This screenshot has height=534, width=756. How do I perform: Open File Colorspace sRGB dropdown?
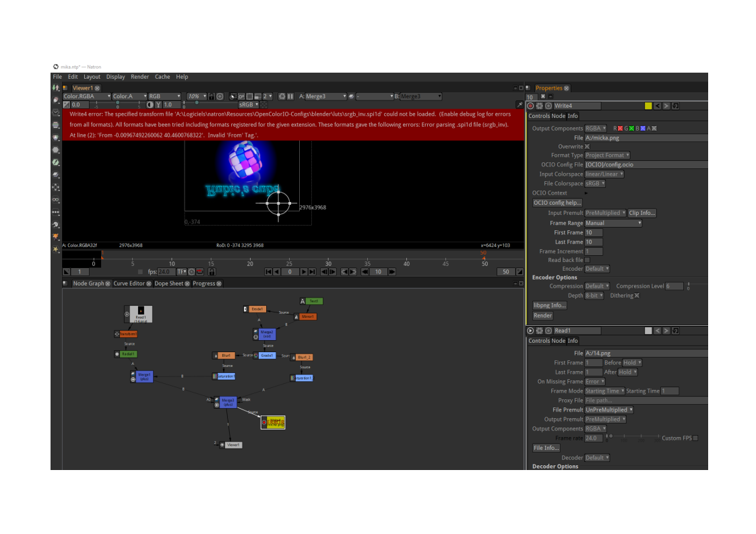click(x=595, y=184)
